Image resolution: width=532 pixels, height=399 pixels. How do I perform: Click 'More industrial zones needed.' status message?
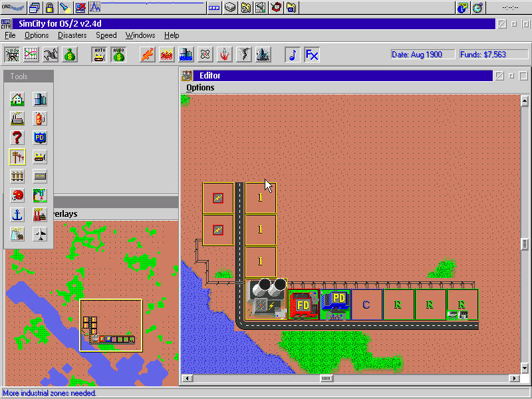[49, 393]
